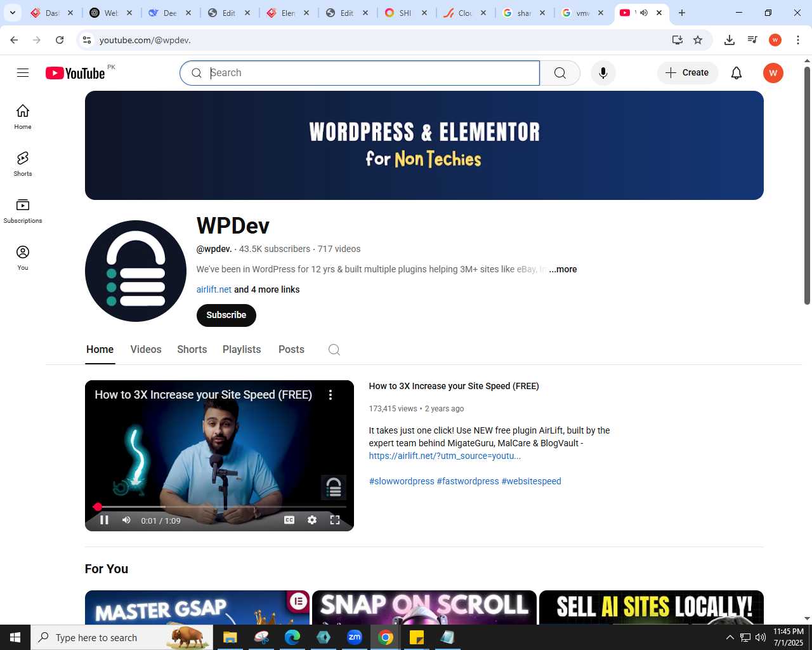Mute the featured video volume
812x650 pixels.
pos(126,520)
